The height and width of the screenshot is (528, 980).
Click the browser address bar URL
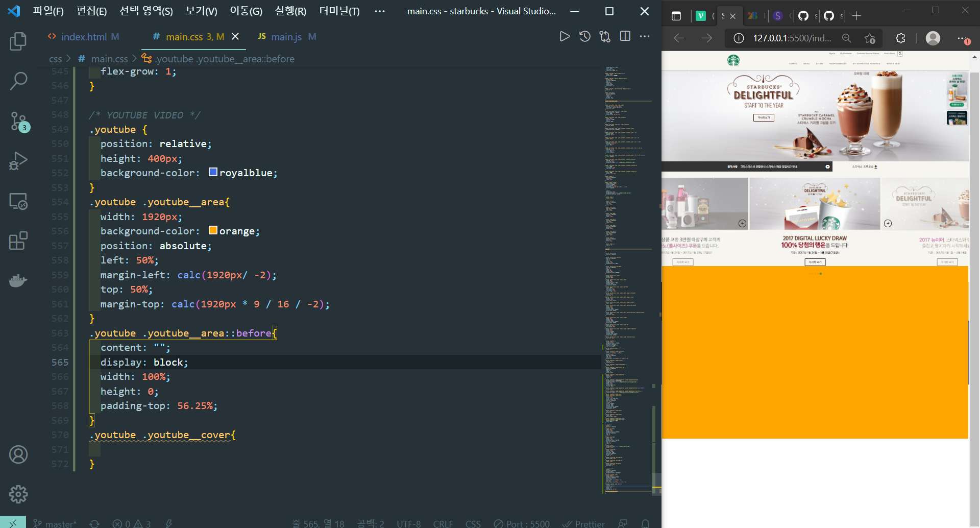tap(792, 38)
